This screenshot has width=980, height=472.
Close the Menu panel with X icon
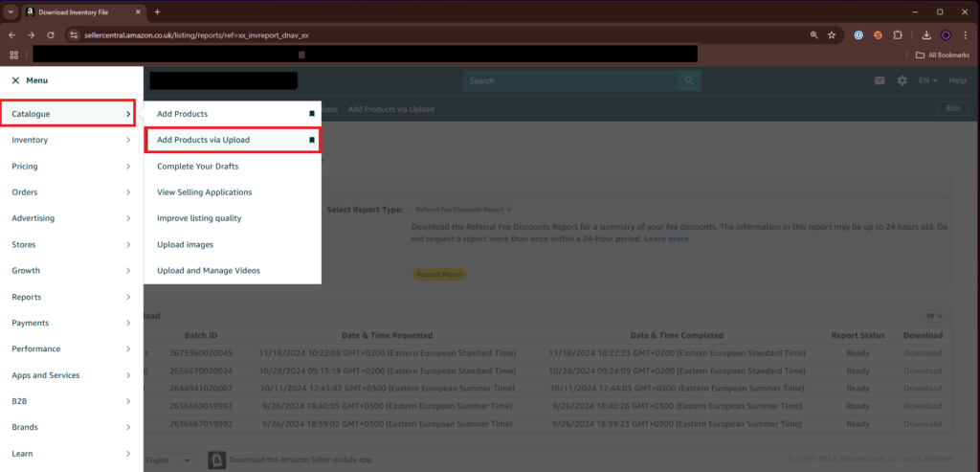click(15, 80)
